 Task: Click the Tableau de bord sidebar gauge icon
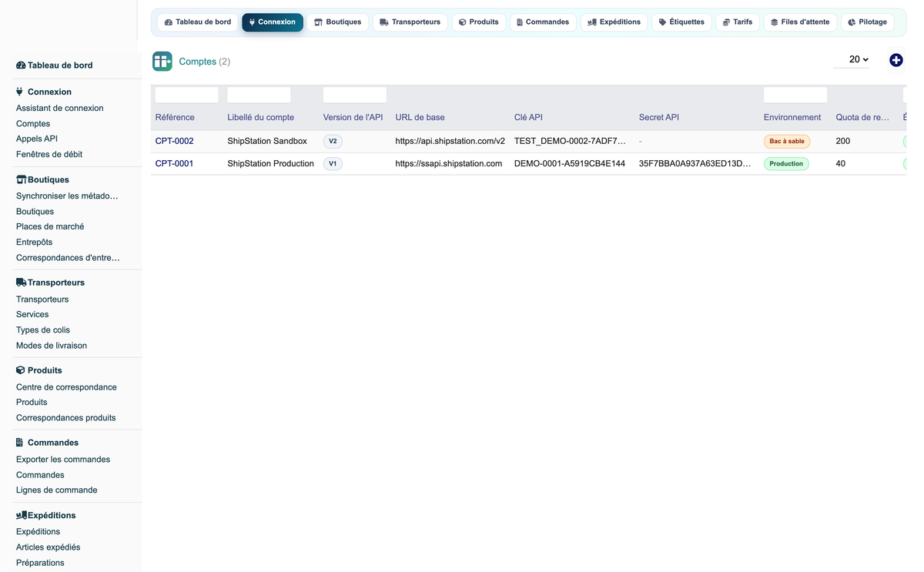pyautogui.click(x=21, y=65)
